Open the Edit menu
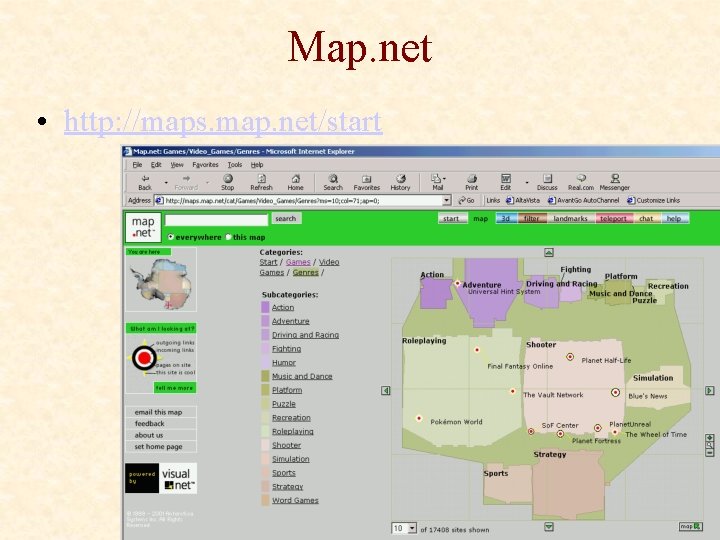The height and width of the screenshot is (540, 720). (156, 164)
